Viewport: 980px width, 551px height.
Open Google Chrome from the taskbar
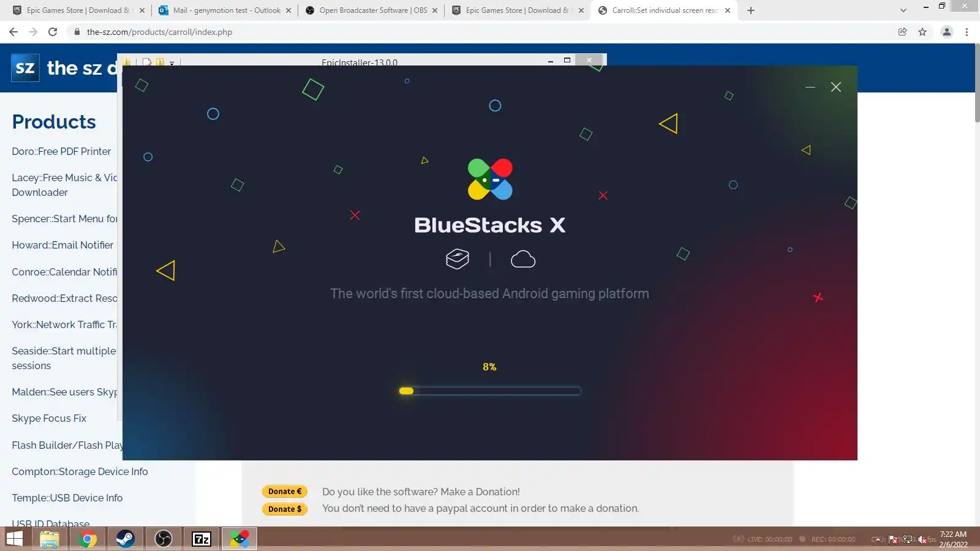click(88, 539)
